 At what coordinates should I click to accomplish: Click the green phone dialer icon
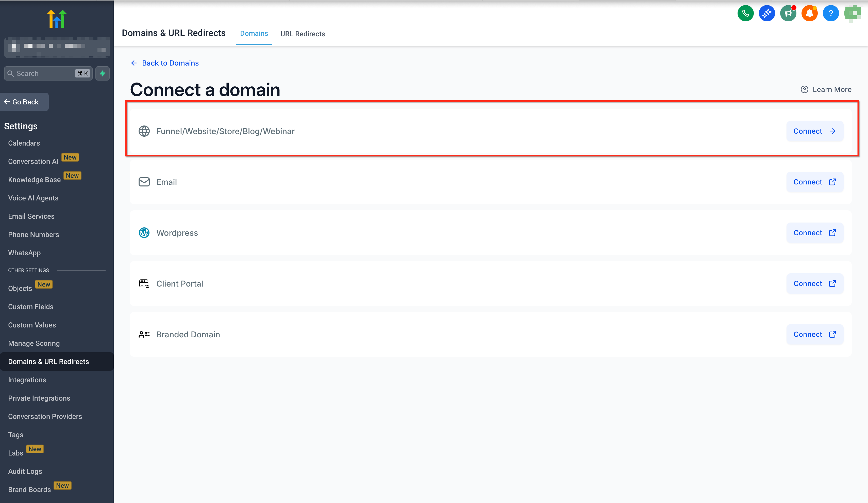pos(745,14)
